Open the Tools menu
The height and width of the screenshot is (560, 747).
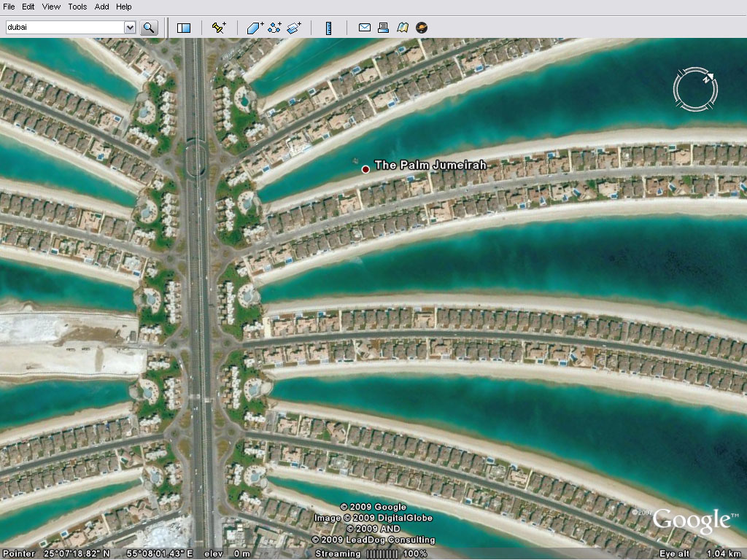coord(77,7)
